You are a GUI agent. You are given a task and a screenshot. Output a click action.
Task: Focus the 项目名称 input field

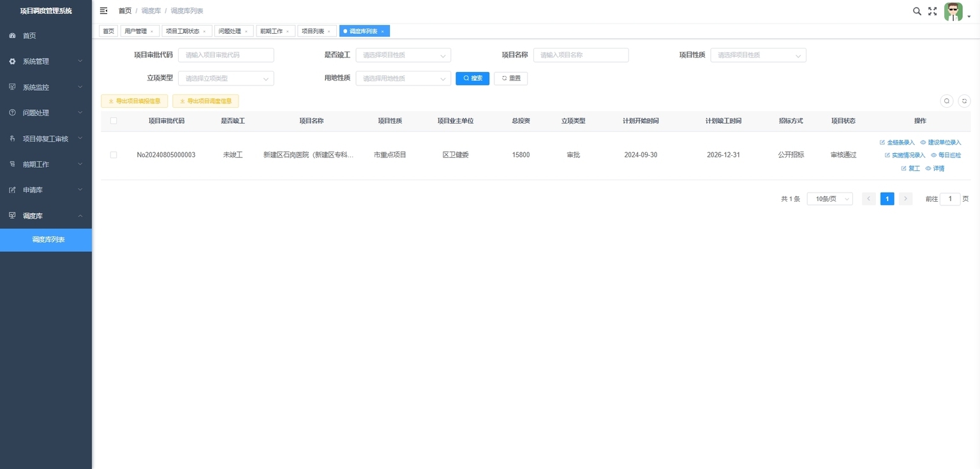581,55
